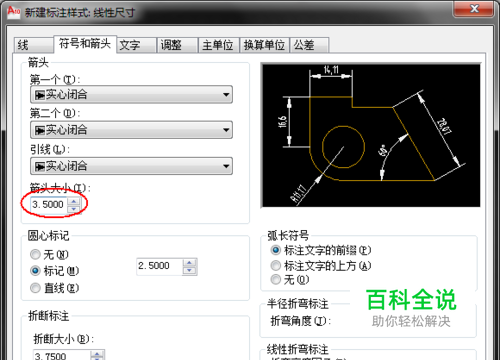The width and height of the screenshot is (500, 360).
Task: Decrease center mark size stepper down
Action: [190, 271]
